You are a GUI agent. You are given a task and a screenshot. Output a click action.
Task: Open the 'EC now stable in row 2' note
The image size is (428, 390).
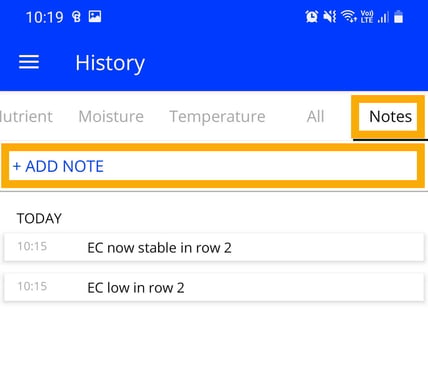pos(214,247)
